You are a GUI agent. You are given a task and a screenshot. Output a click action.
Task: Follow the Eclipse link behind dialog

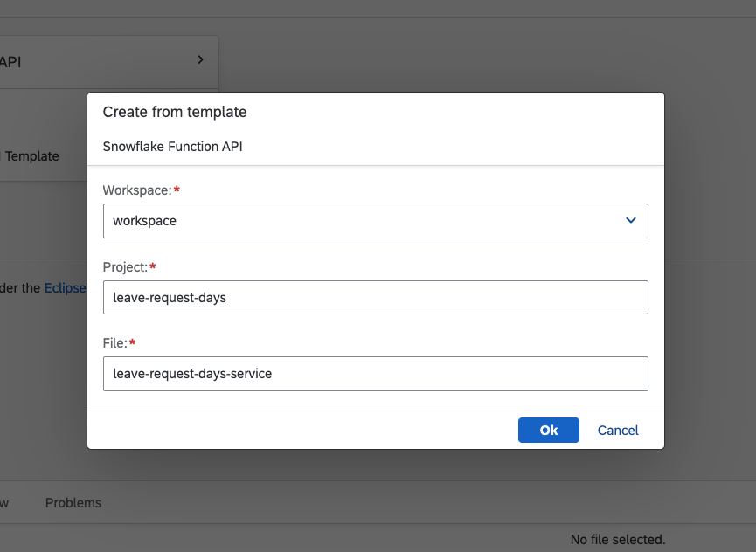(x=65, y=288)
